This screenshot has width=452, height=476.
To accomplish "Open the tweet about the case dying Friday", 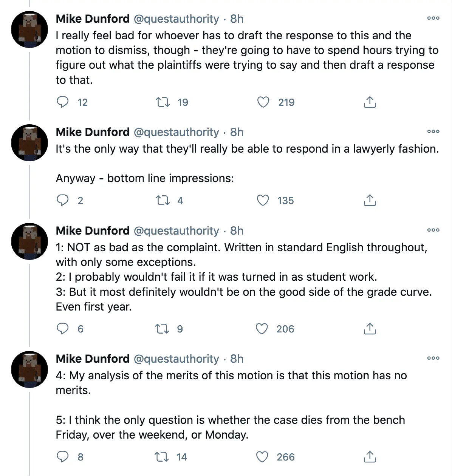I will pos(230,427).
